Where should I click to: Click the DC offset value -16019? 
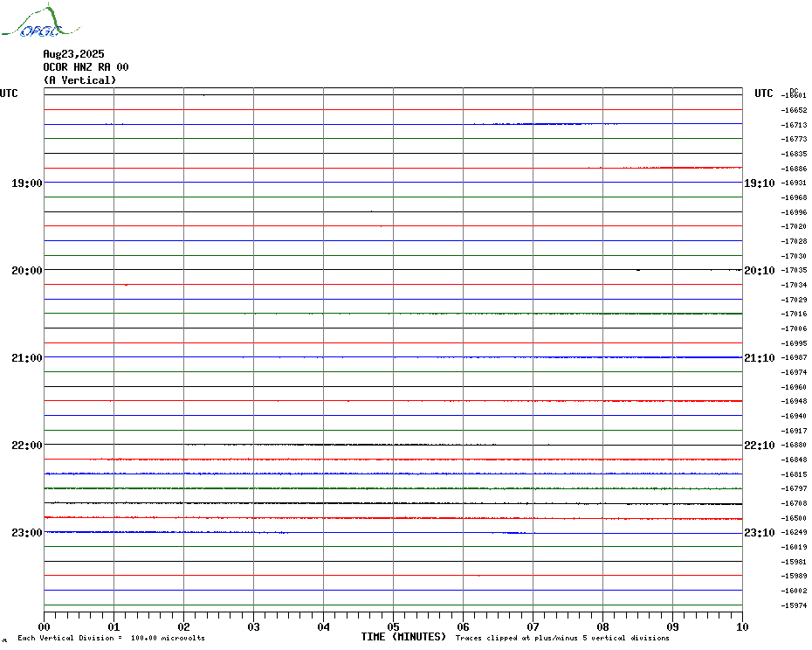pyautogui.click(x=794, y=547)
